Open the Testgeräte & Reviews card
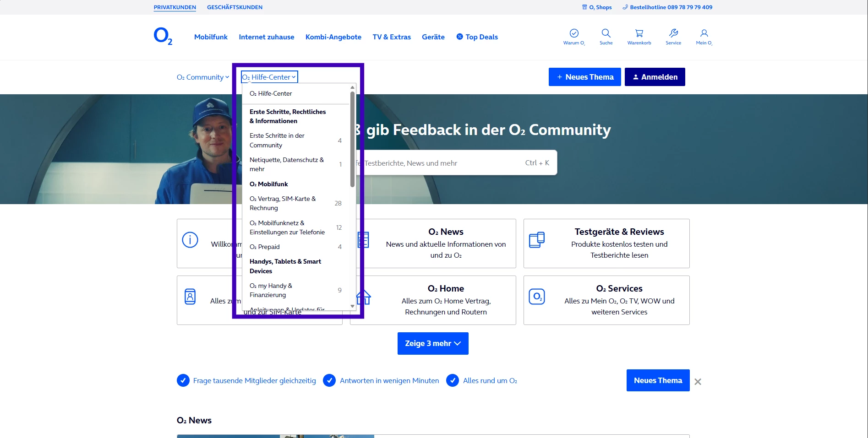Screen dimensions: 868x438 pos(606,243)
